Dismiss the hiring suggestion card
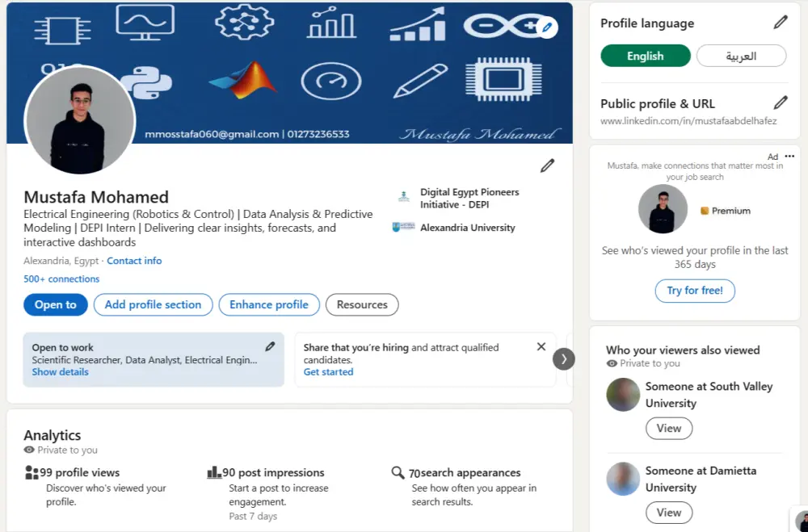The image size is (808, 532). pyautogui.click(x=541, y=346)
